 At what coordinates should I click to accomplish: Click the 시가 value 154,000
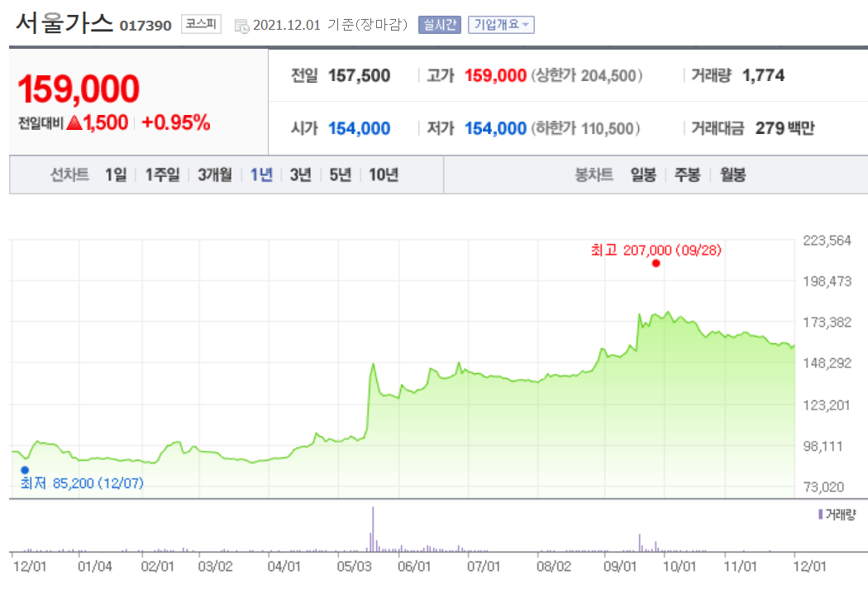[x=360, y=128]
